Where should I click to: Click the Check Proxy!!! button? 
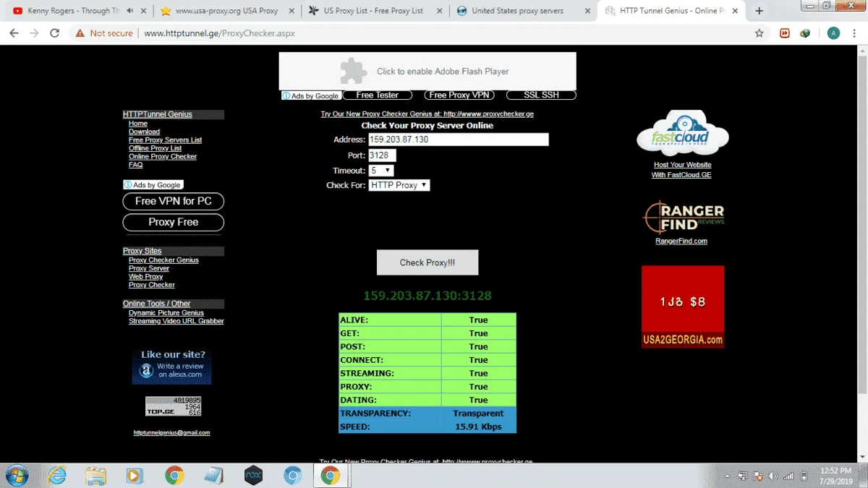427,262
